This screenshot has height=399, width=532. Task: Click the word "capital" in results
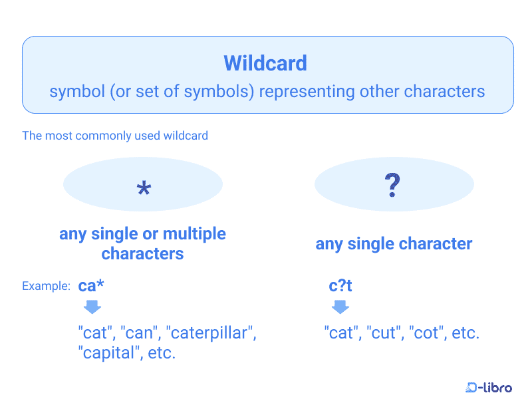pos(109,353)
